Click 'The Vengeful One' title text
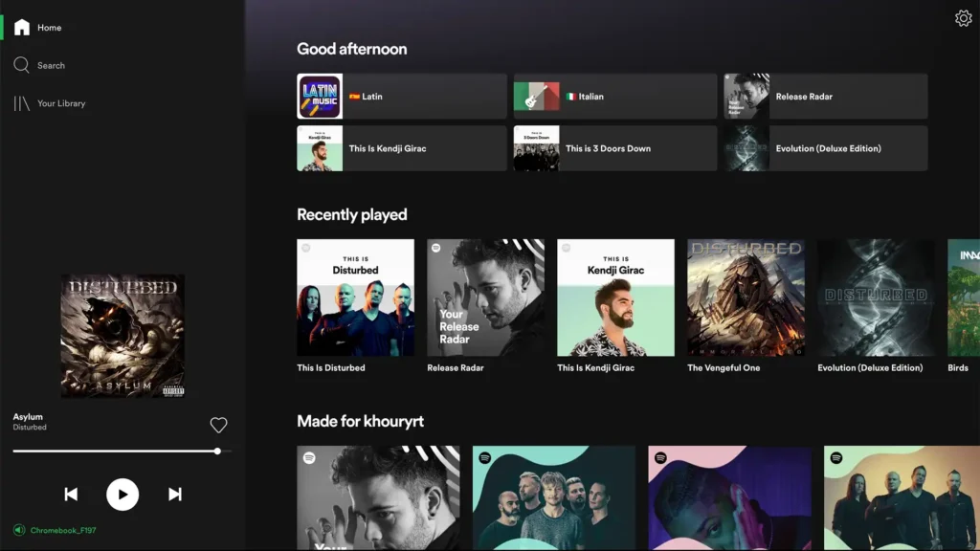Viewport: 980px width, 551px height. (724, 368)
